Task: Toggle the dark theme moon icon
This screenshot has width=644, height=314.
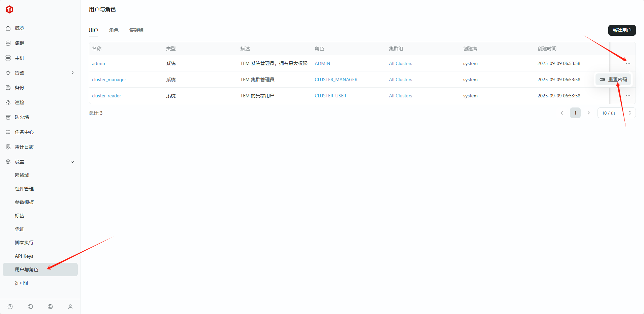Action: 30,307
